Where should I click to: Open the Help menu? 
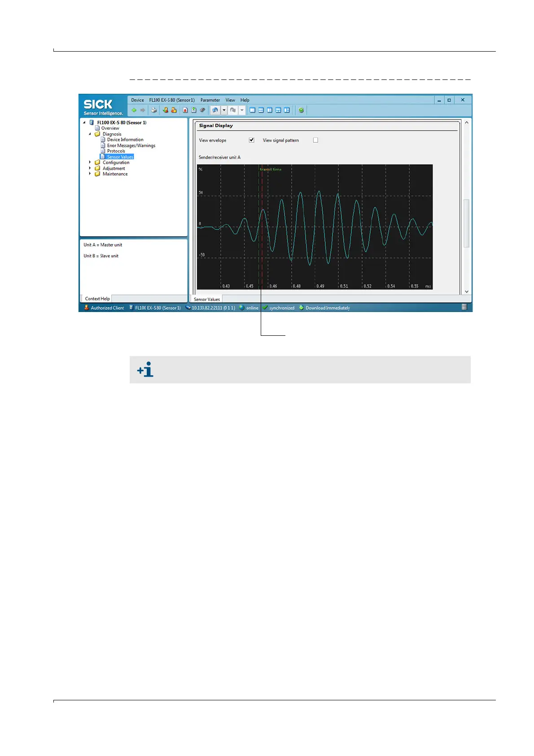pos(245,100)
